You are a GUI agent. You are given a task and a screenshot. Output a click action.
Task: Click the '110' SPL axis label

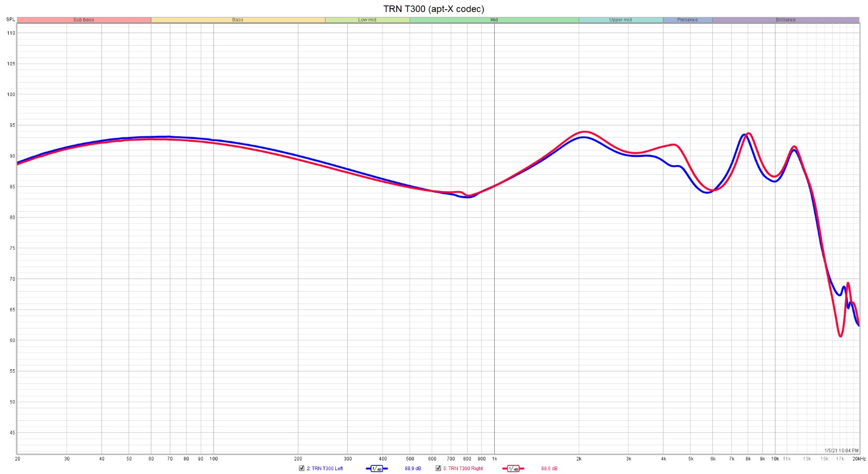tap(11, 33)
